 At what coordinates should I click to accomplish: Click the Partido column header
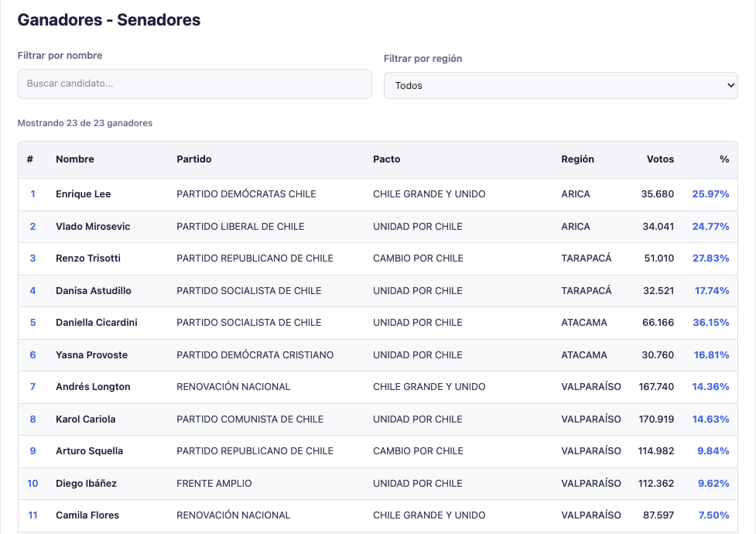pyautogui.click(x=193, y=159)
